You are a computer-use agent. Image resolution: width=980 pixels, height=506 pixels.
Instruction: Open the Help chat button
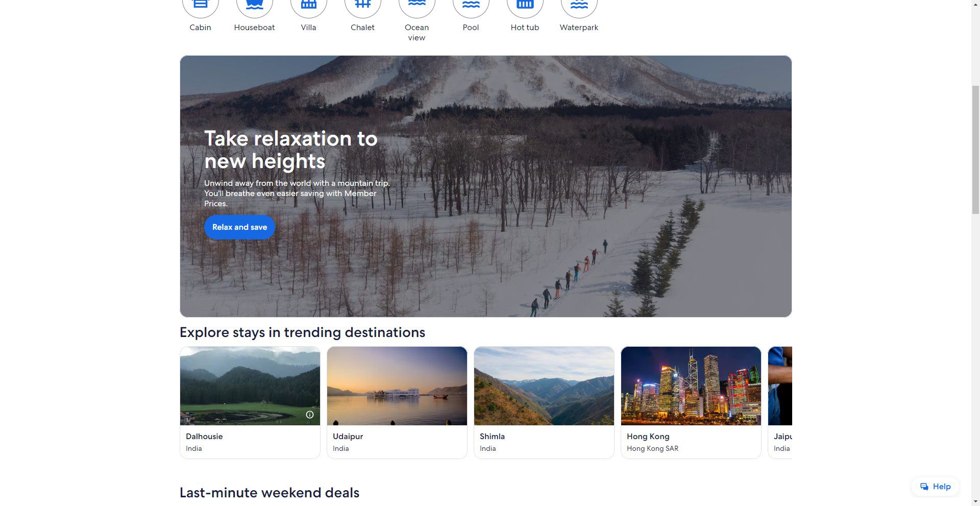[x=935, y=487]
